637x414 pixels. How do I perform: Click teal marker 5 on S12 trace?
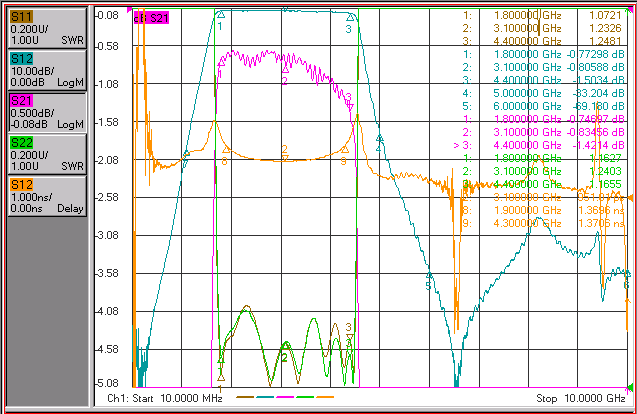(429, 276)
